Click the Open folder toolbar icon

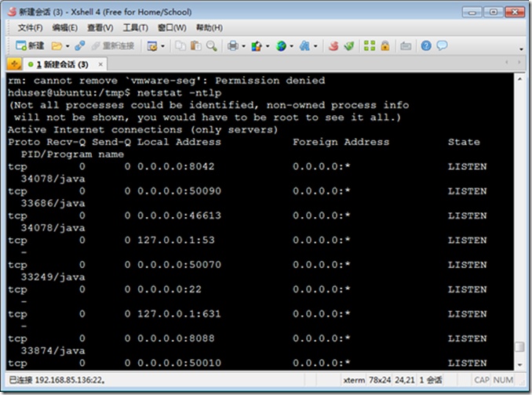pyautogui.click(x=56, y=45)
